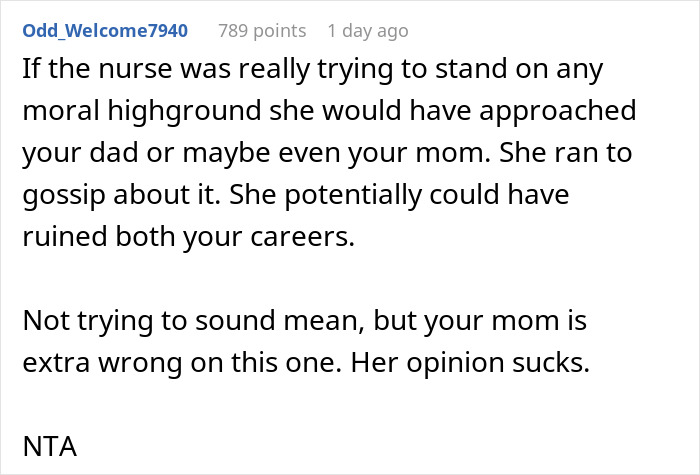Click the "1 day ago" timestamp
This screenshot has height=475, width=700.
367,31
